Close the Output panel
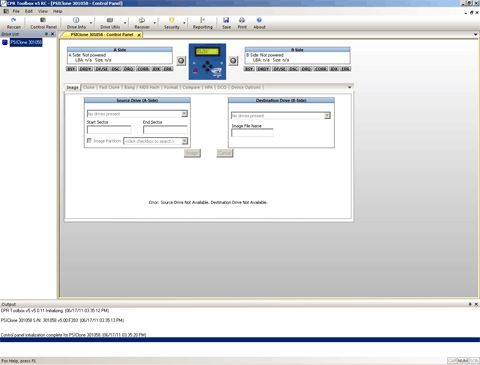480x365 pixels. (x=476, y=304)
